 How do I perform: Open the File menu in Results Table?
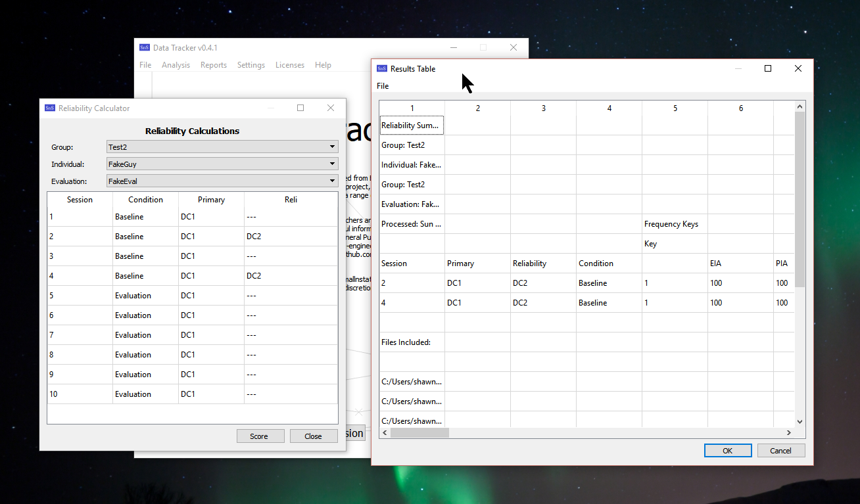pyautogui.click(x=383, y=86)
